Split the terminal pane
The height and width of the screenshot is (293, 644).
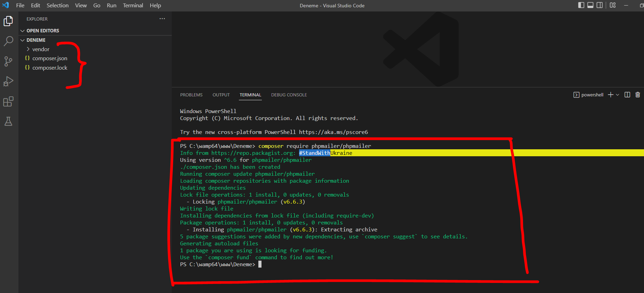pyautogui.click(x=627, y=95)
